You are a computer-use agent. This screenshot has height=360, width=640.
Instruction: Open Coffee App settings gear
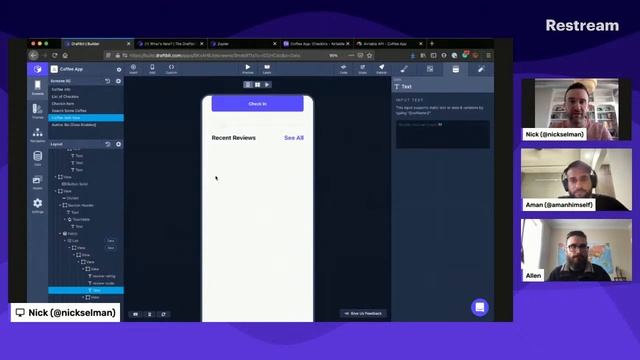[x=119, y=69]
